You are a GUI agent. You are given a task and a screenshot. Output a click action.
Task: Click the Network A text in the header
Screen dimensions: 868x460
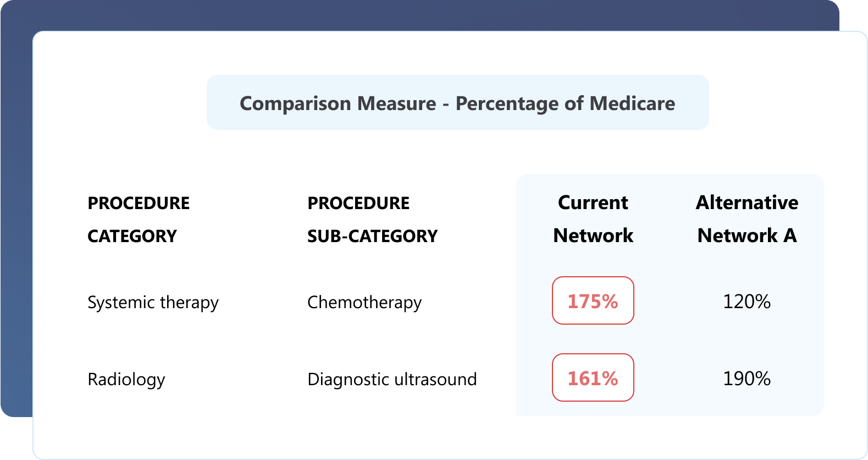[x=747, y=236]
